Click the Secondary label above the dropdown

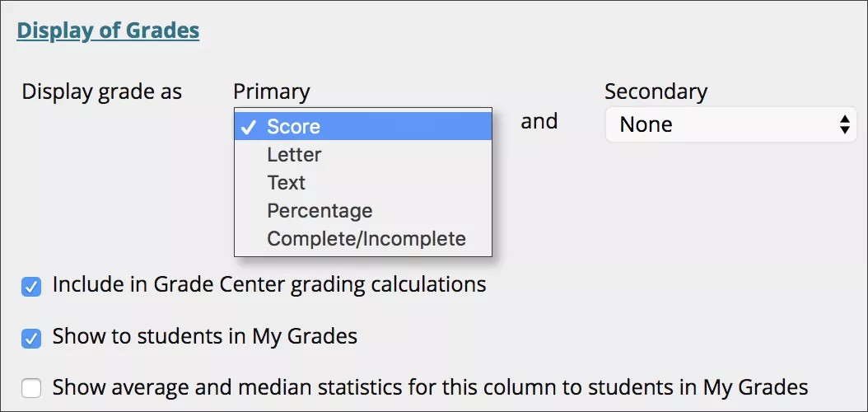(x=656, y=91)
